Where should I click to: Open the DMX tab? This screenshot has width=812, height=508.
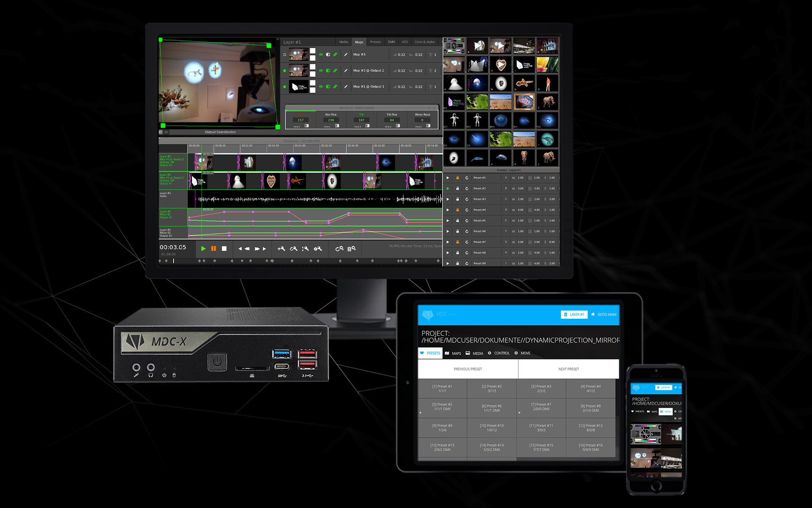392,42
